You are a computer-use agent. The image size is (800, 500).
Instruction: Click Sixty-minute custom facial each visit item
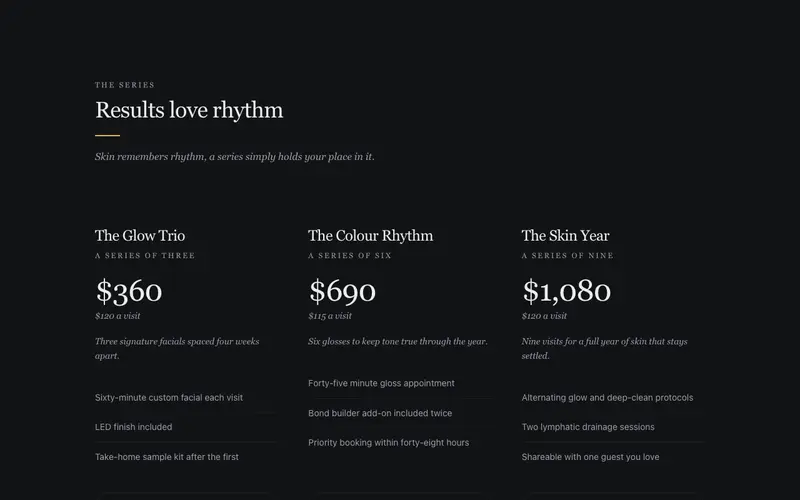[169, 397]
